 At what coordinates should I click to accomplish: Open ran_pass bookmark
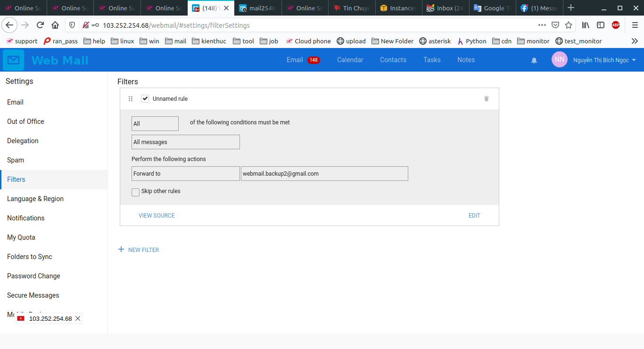point(61,41)
